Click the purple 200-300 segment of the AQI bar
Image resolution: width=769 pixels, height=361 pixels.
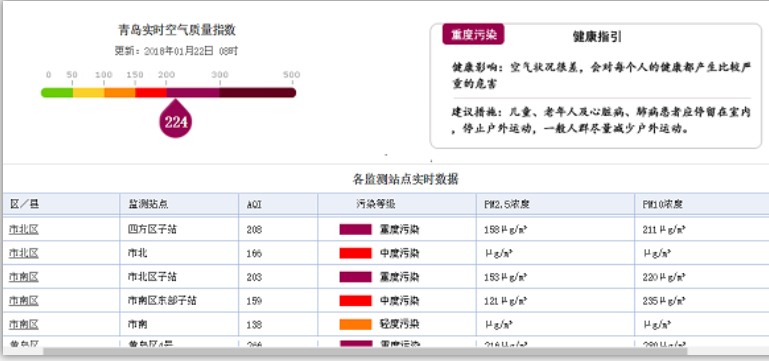click(x=193, y=93)
